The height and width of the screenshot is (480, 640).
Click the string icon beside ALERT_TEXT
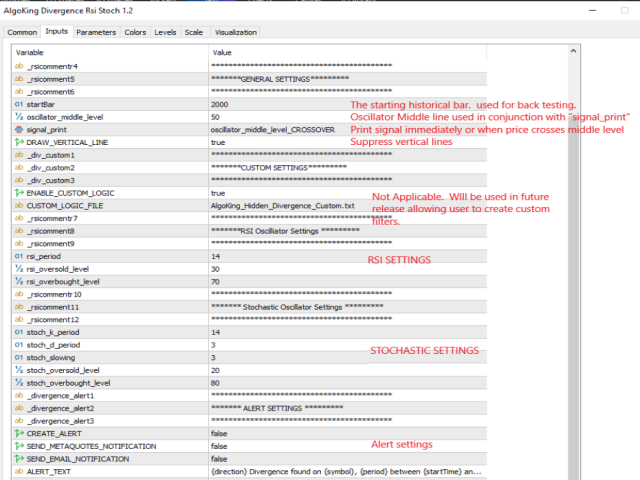pos(19,471)
